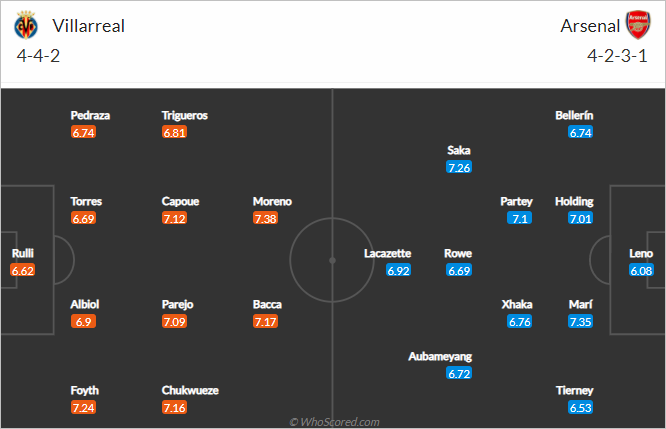Image resolution: width=666 pixels, height=429 pixels.
Task: Click Bellerín's player name
Action: tap(574, 116)
